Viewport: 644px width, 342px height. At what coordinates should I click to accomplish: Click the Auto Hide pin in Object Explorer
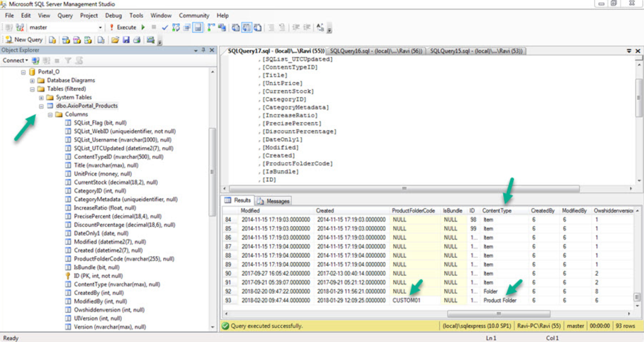pyautogui.click(x=204, y=50)
